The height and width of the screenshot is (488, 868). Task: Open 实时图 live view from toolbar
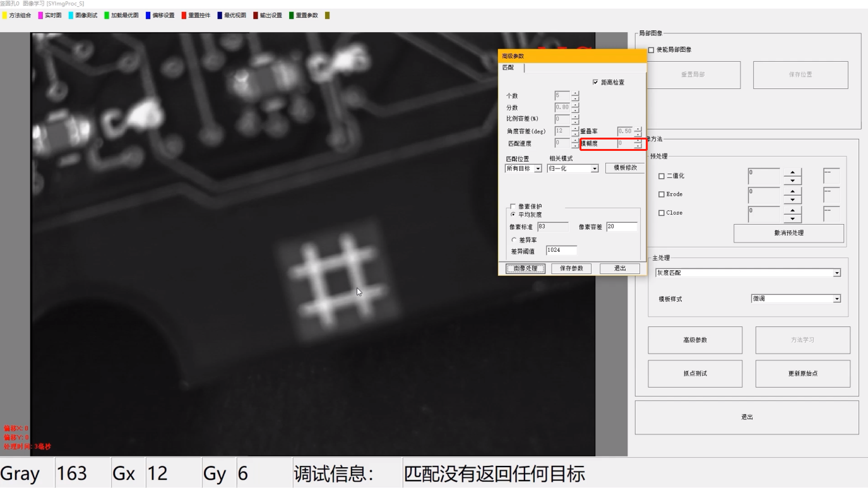tap(53, 15)
